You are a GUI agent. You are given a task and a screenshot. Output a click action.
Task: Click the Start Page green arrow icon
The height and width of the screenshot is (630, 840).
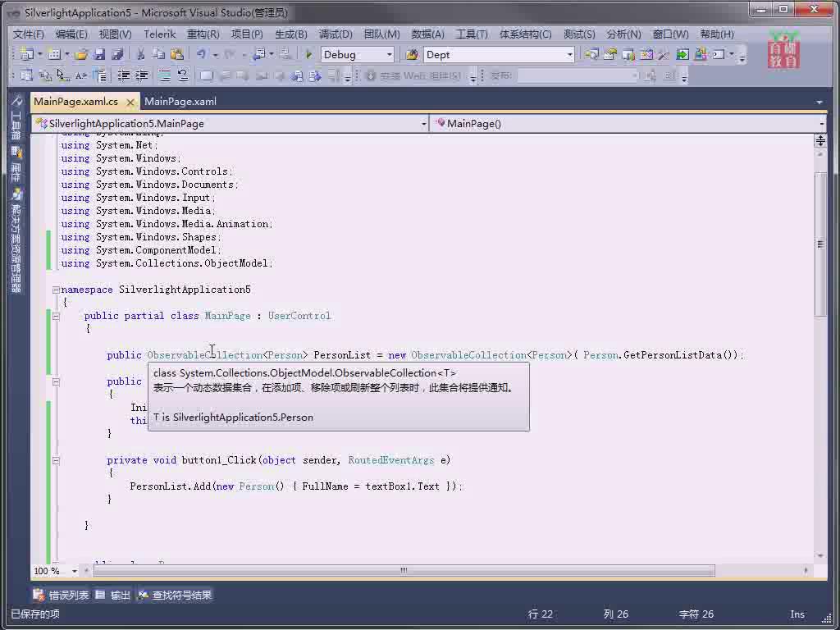[x=682, y=54]
